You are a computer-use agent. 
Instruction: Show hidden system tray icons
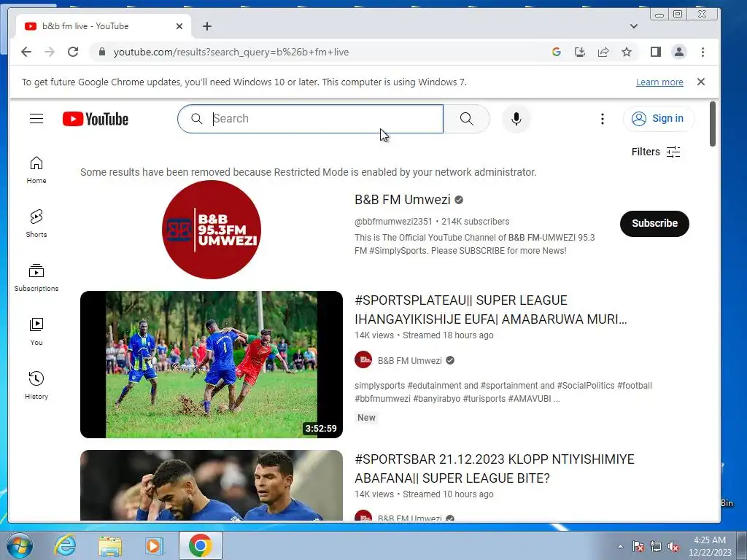coord(620,546)
